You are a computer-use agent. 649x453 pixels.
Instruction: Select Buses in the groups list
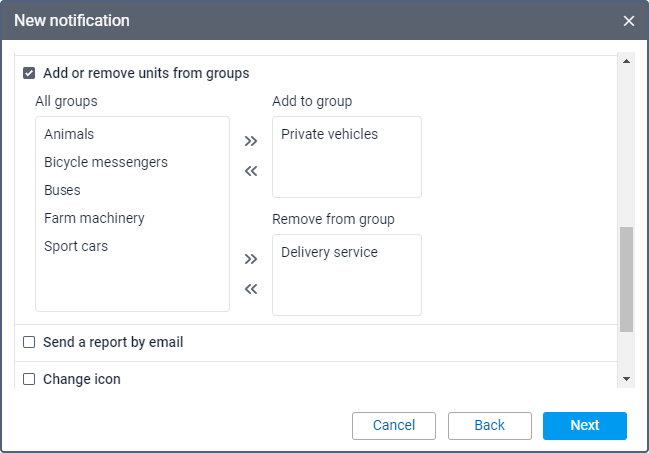tap(62, 190)
